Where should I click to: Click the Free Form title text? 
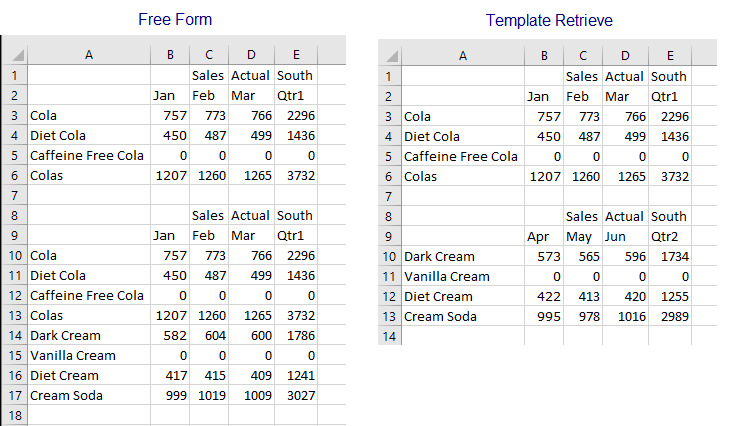(175, 19)
